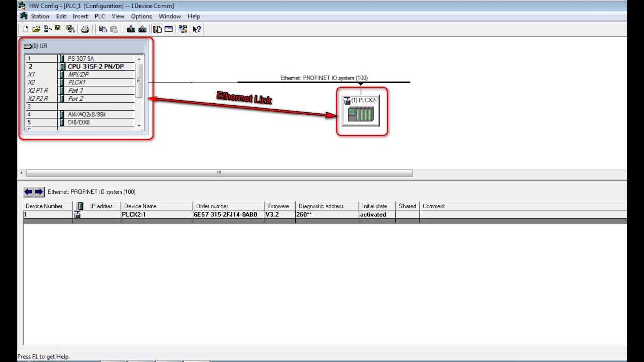Click the Save floppy disk icon
Viewport: 644px width, 362px height.
coord(58,29)
